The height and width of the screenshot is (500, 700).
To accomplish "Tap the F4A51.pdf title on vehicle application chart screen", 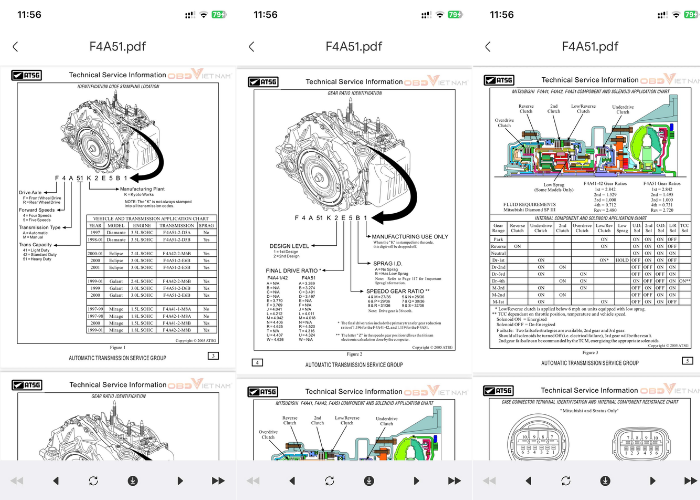I will (x=117, y=46).
